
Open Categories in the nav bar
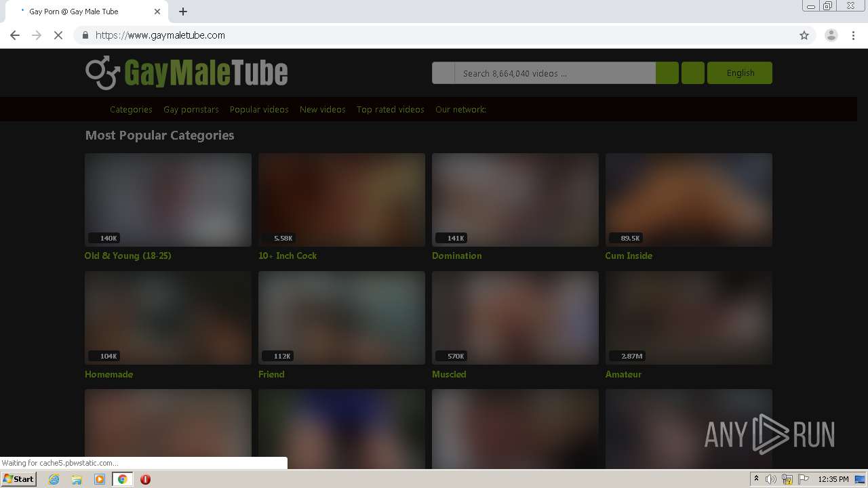pos(131,109)
